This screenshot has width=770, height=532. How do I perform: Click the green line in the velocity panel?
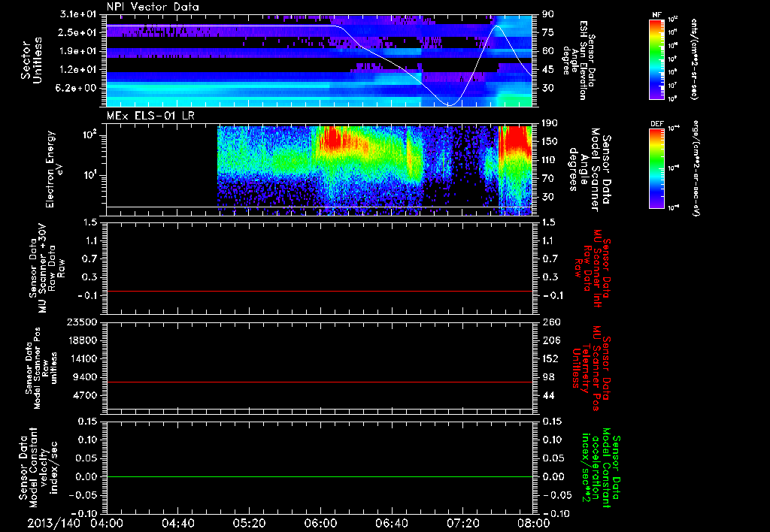coord(320,476)
